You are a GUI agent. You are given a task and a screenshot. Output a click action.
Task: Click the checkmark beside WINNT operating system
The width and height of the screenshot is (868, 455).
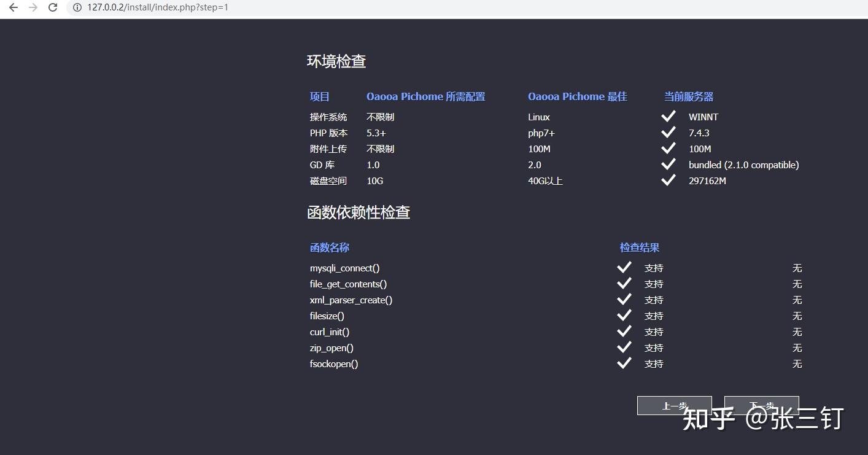668,116
